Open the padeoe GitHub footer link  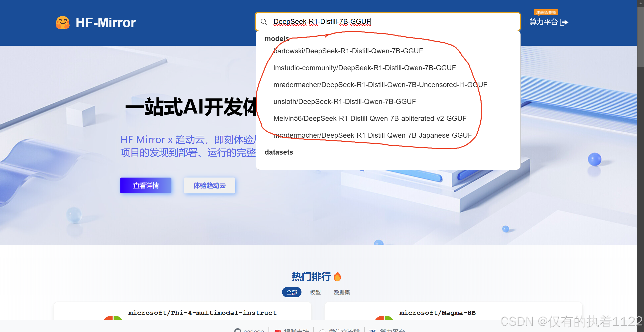pos(249,330)
